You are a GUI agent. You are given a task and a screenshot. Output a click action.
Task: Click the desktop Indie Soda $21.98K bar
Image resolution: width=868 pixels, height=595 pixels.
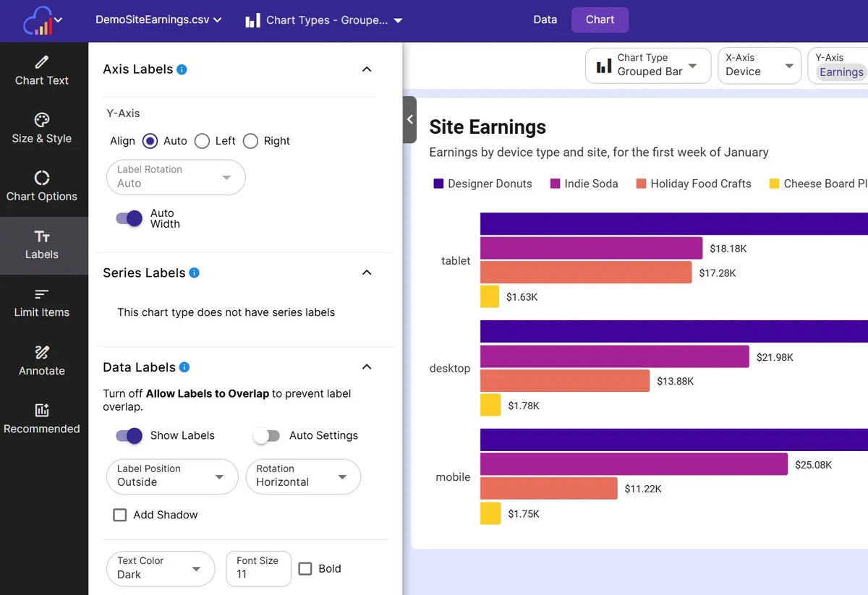[615, 356]
